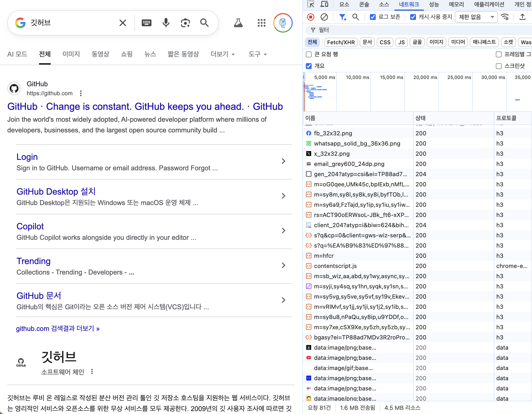Image resolution: width=532 pixels, height=414 pixels.
Task: Open the 도구 dropdown
Action: [x=257, y=54]
